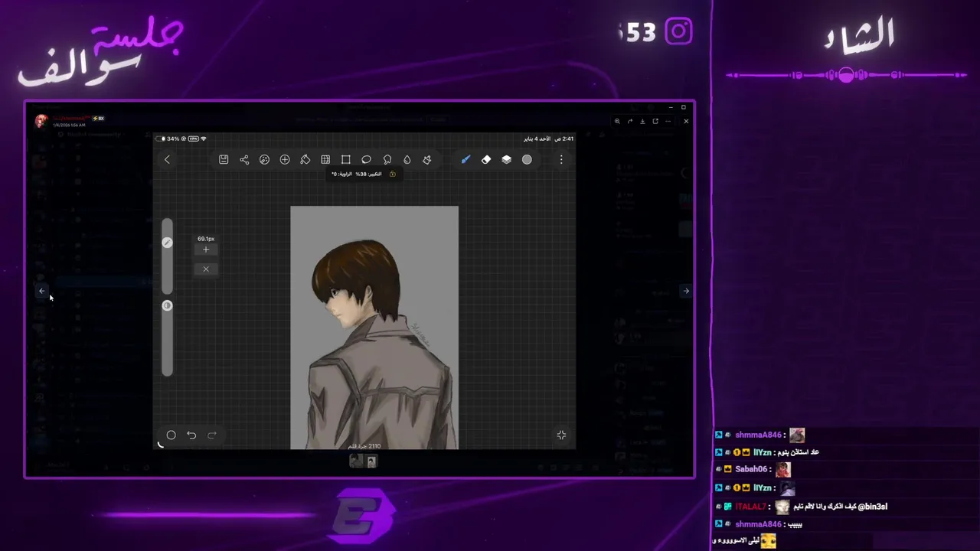The height and width of the screenshot is (551, 980).
Task: Click the Sabah06 chat username
Action: [x=751, y=469]
